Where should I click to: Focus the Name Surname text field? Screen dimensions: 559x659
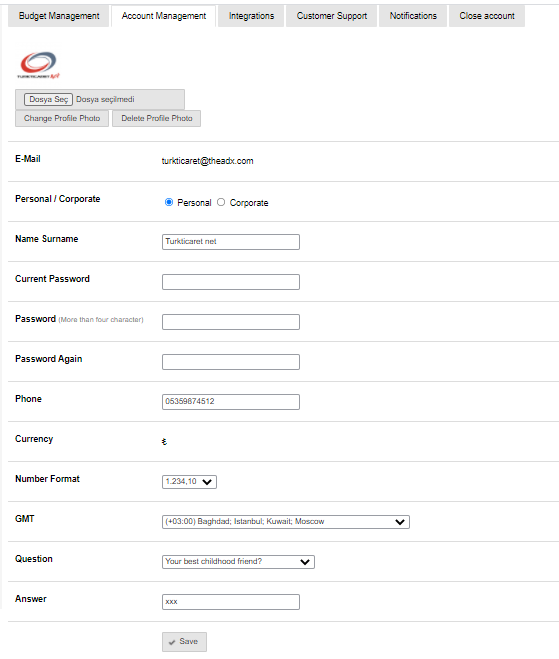tap(231, 242)
